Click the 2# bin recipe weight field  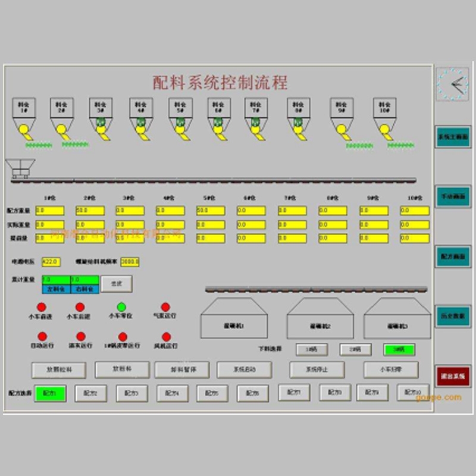tap(90, 211)
